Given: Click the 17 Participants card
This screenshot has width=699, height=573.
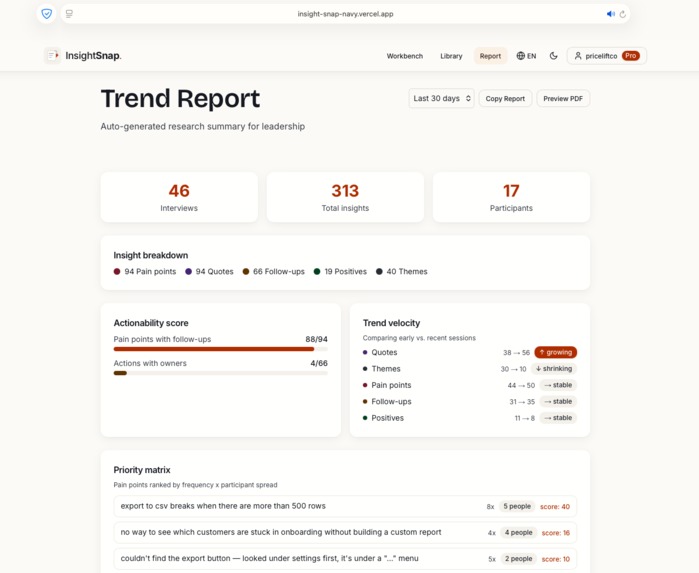Looking at the screenshot, I should pyautogui.click(x=511, y=197).
